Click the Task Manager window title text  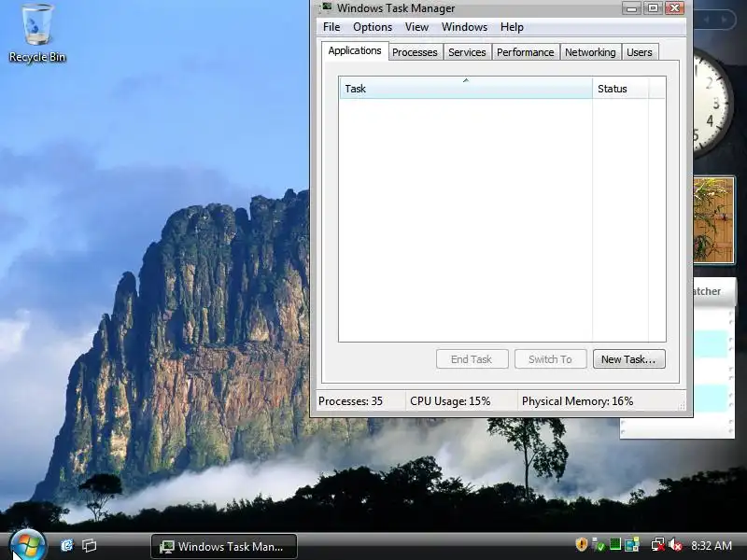(396, 8)
